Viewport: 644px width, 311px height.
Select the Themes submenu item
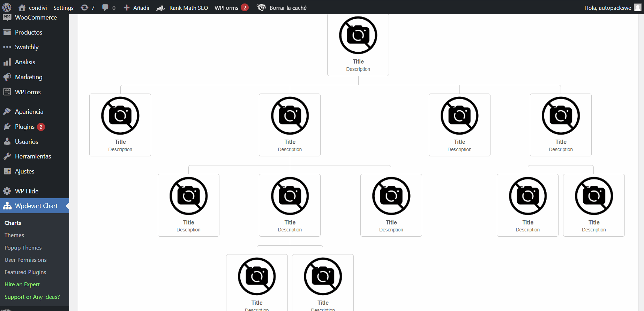pyautogui.click(x=14, y=235)
